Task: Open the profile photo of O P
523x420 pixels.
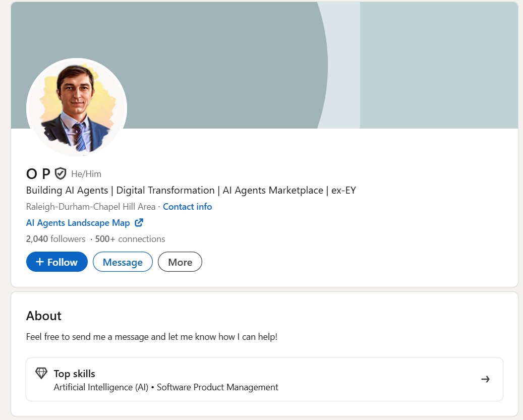Action: click(x=77, y=108)
